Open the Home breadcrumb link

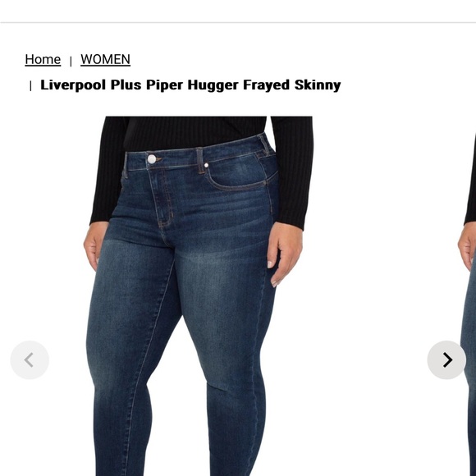[43, 59]
